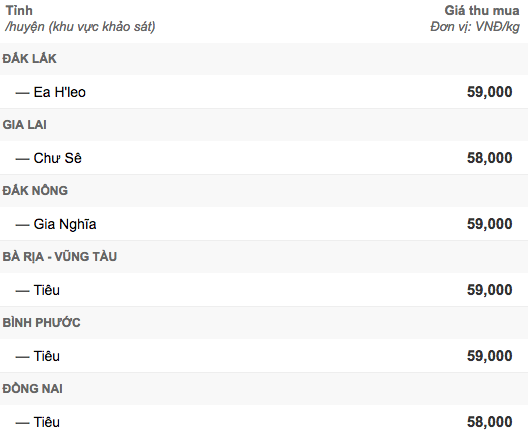Select the BÌNH PHƯỚC province row
This screenshot has height=438, width=528.
[264, 323]
